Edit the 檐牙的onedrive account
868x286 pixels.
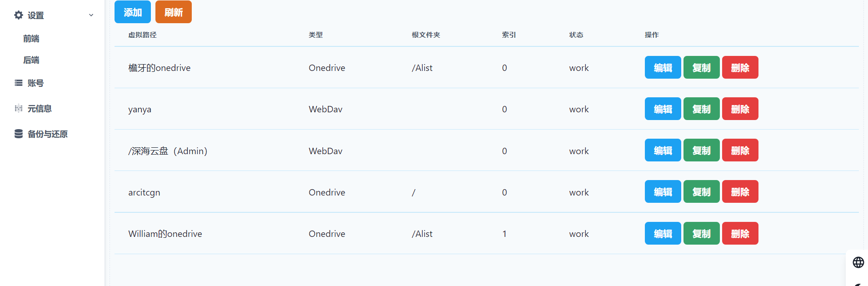pos(663,67)
